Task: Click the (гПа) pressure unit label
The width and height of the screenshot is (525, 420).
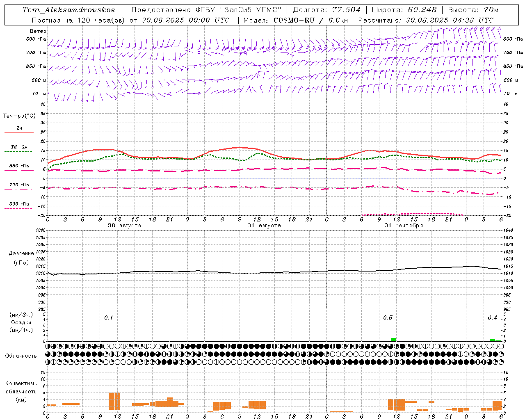Action: point(21,262)
